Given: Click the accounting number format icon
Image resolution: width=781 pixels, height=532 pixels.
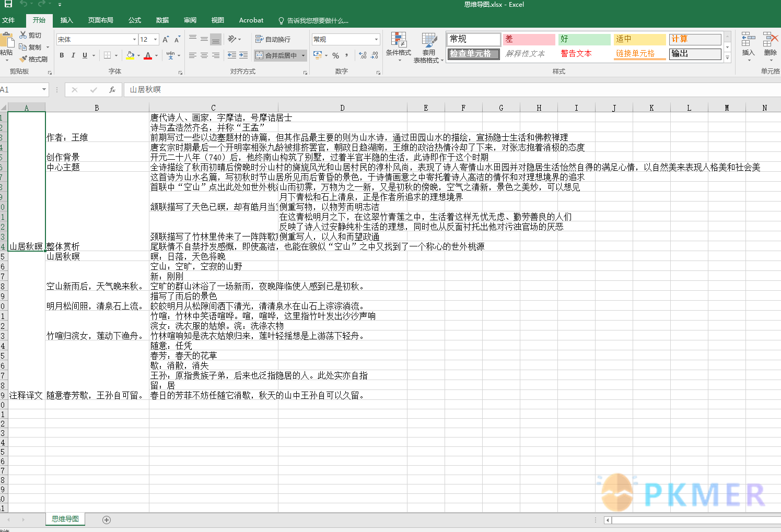Looking at the screenshot, I should pos(317,55).
